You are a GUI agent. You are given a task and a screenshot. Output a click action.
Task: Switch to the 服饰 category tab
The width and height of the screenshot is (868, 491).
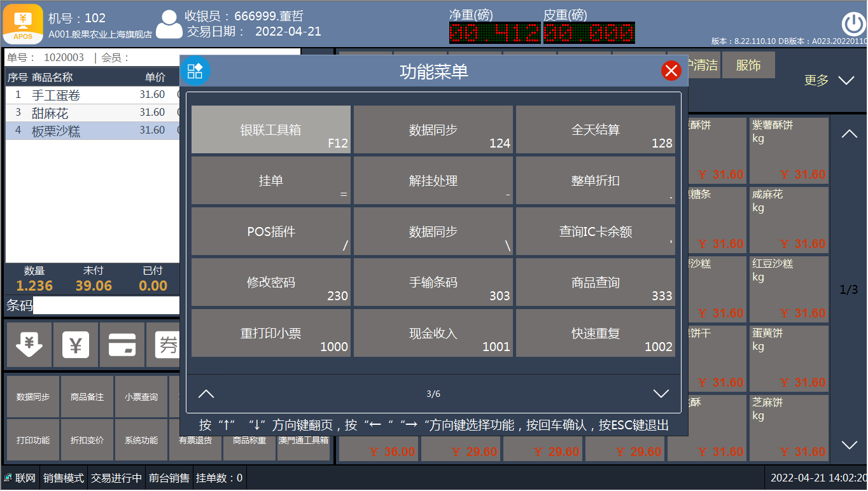point(748,65)
